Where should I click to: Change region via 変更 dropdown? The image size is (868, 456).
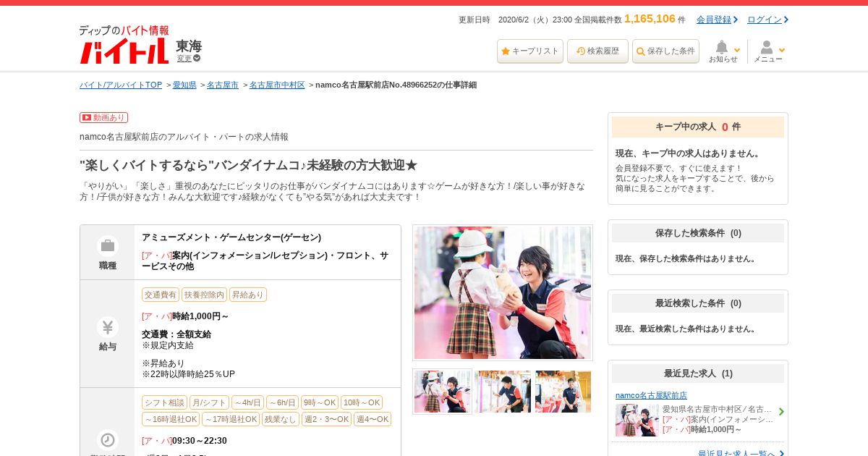pos(188,58)
